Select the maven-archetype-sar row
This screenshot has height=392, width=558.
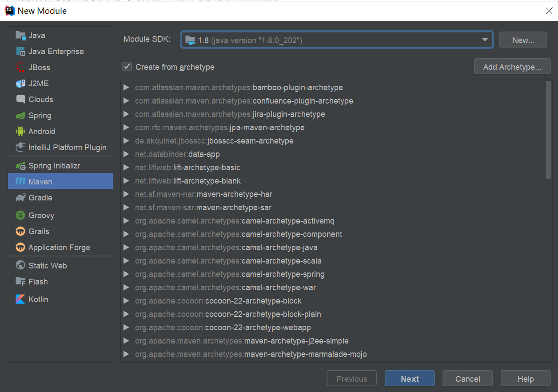333,208
